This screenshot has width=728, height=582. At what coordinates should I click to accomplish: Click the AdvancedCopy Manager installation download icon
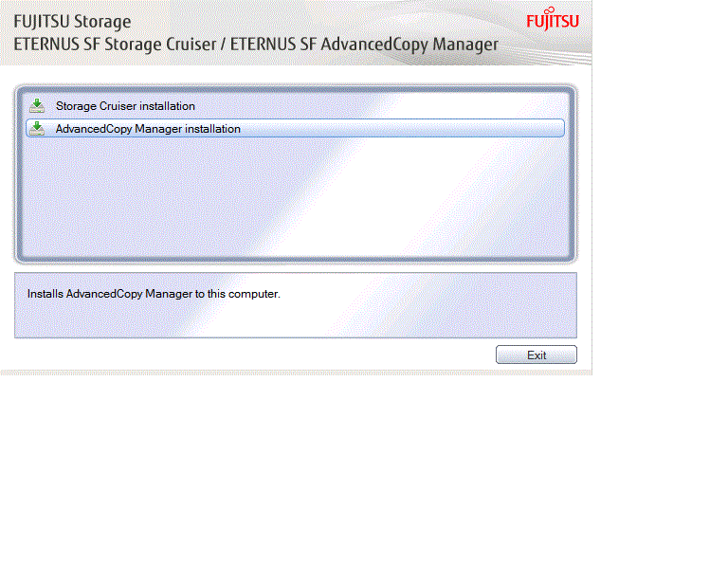tap(37, 129)
